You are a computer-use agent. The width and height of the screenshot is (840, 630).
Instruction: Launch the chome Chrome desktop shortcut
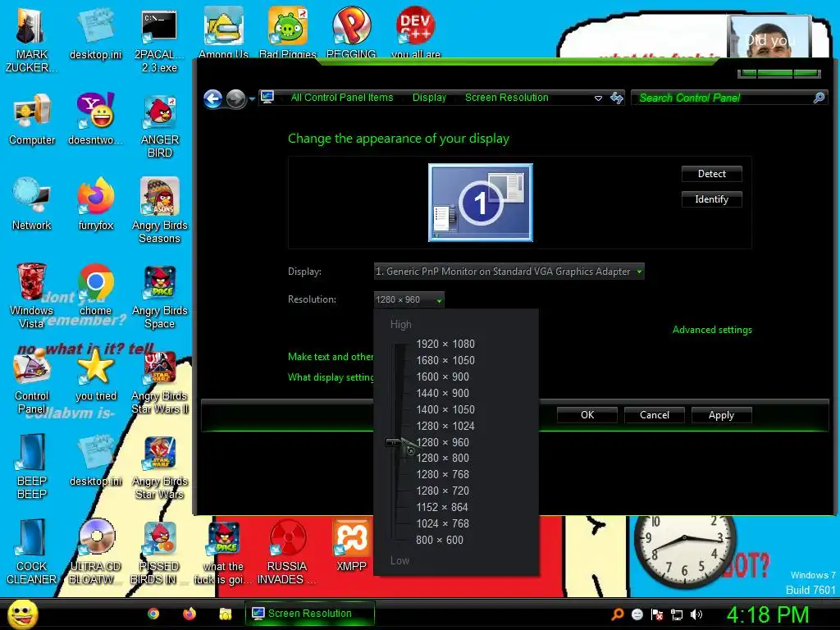(95, 290)
